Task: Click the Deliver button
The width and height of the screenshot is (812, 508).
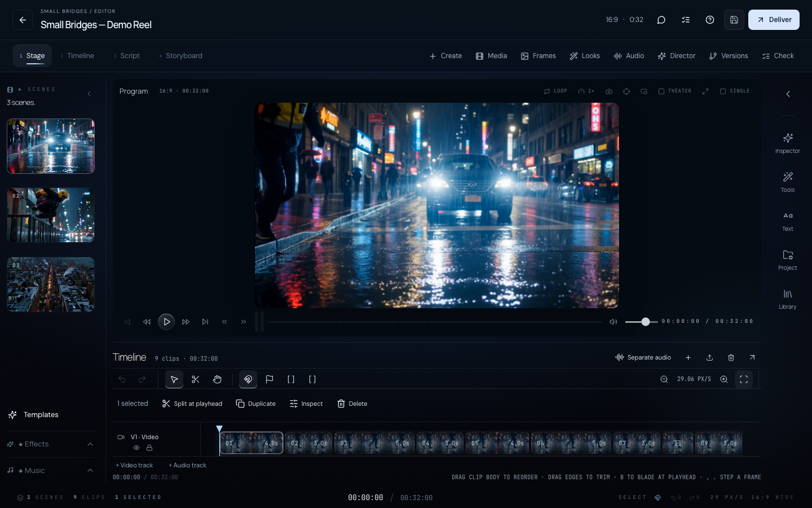Action: coord(774,20)
